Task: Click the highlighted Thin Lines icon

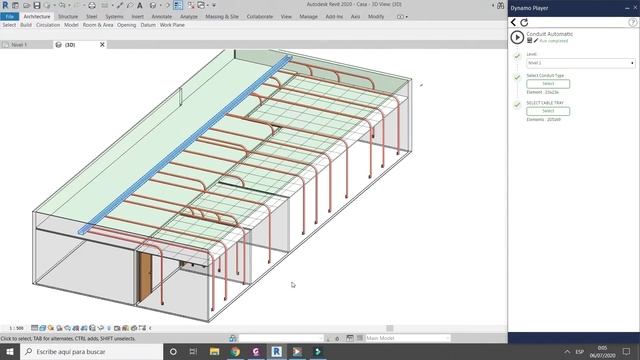Action: (x=178, y=5)
